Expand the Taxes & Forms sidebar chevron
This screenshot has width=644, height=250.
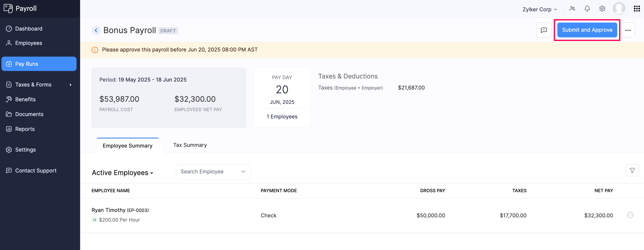pyautogui.click(x=71, y=85)
